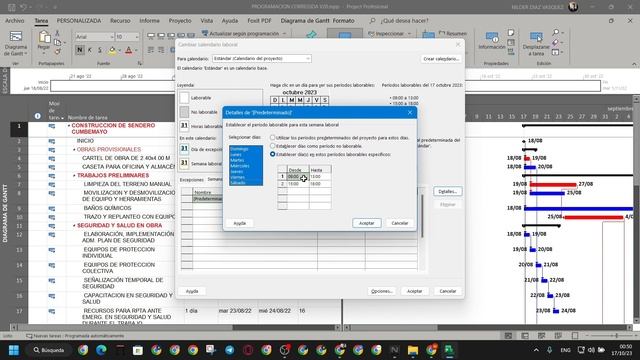Click Ayuda in Cambiar calendario laboral dialog
The image size is (640, 360).
click(192, 291)
